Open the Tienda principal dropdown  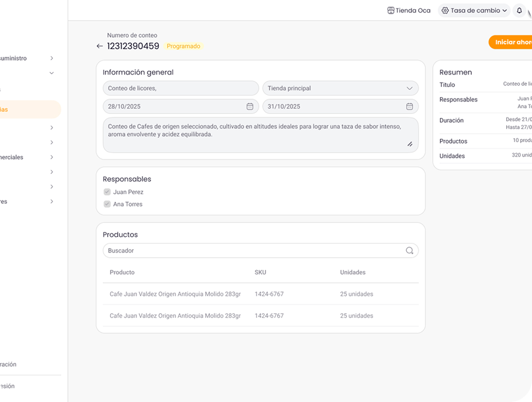341,88
